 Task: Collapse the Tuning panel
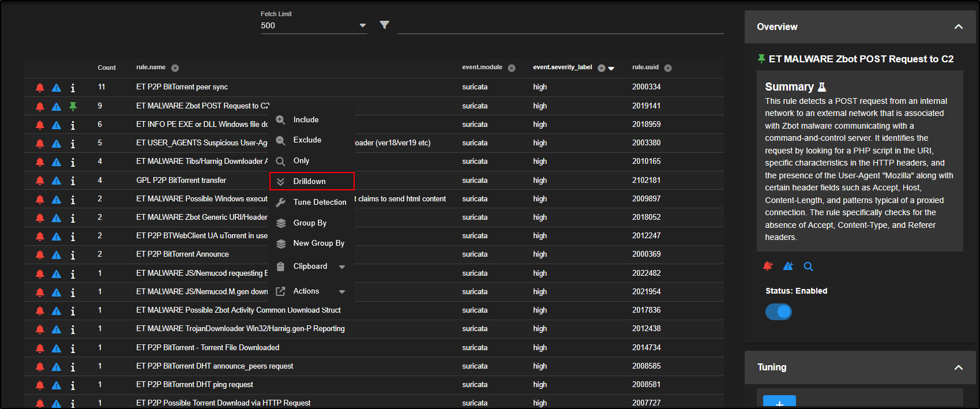(x=958, y=367)
